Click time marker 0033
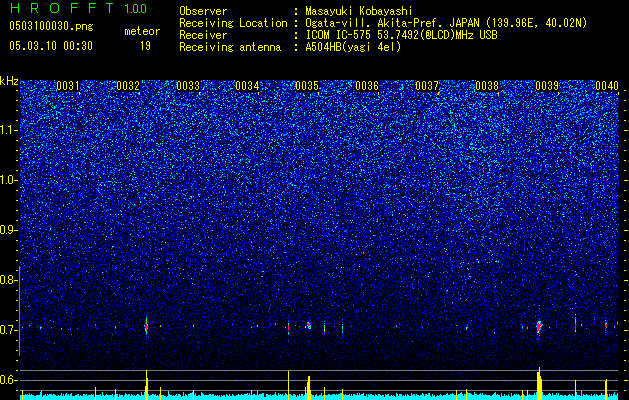Screen dimensions: 629x400 point(188,86)
